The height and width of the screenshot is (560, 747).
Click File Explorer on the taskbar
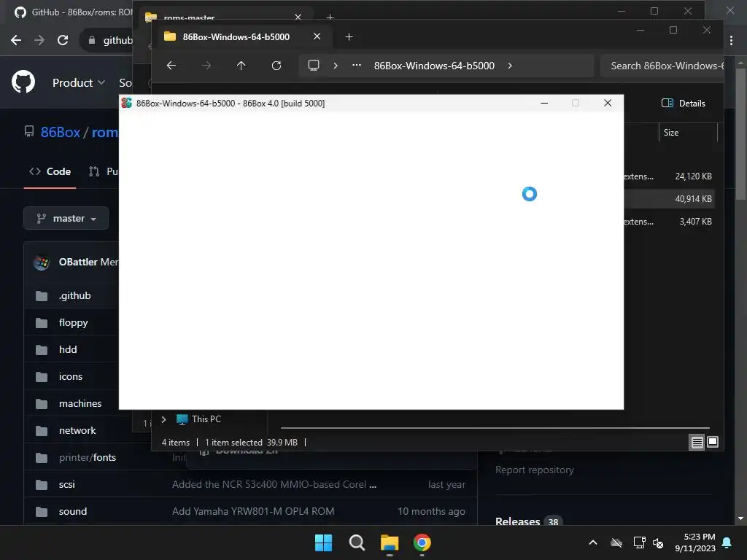(390, 542)
